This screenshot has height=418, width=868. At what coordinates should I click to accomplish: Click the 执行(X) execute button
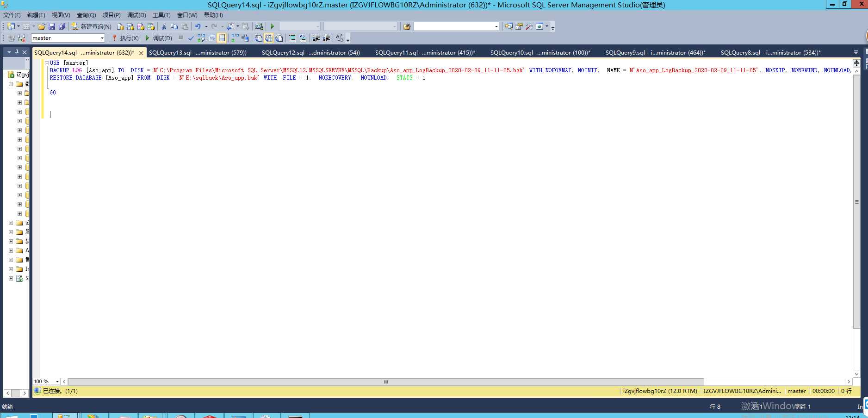tap(125, 38)
